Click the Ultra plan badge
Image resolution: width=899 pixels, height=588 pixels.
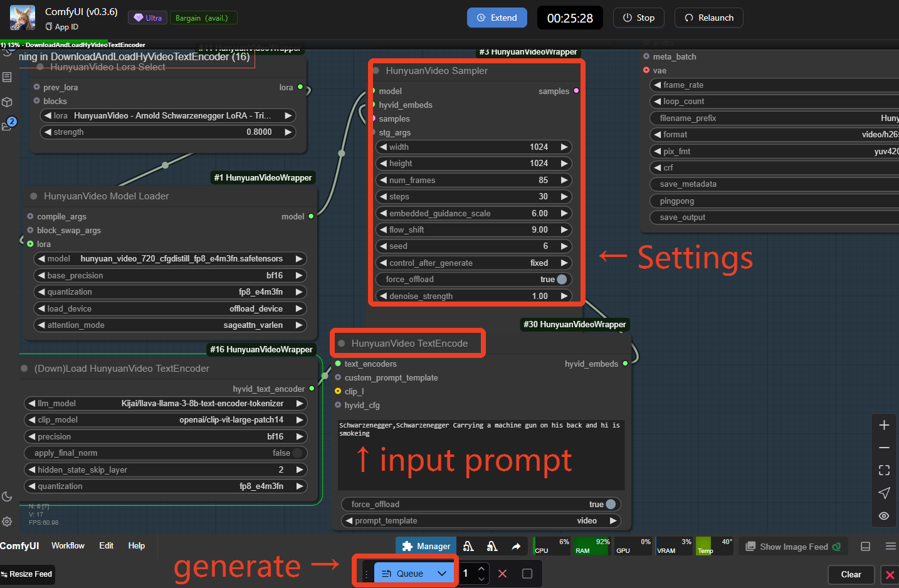pyautogui.click(x=148, y=18)
